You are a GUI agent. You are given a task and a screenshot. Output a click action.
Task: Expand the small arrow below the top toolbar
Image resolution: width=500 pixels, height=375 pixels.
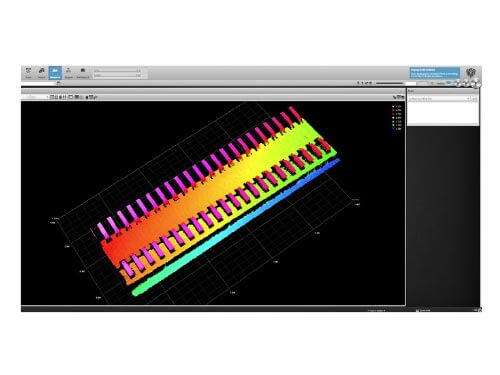[58, 83]
